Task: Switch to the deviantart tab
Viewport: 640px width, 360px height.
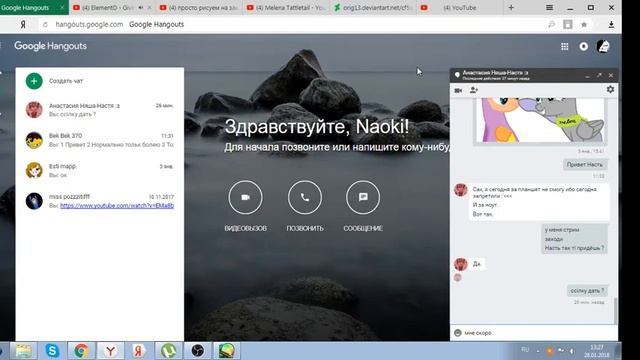Action: 373,7
